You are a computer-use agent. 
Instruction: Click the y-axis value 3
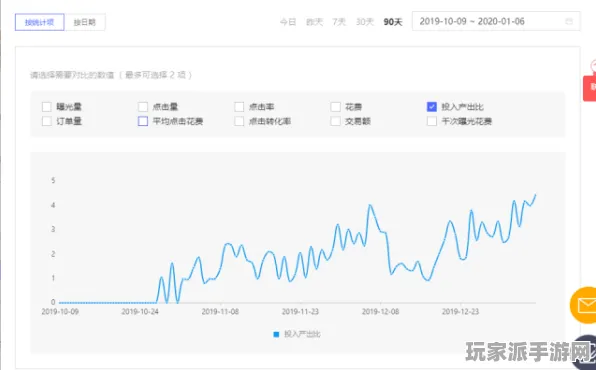(x=53, y=229)
